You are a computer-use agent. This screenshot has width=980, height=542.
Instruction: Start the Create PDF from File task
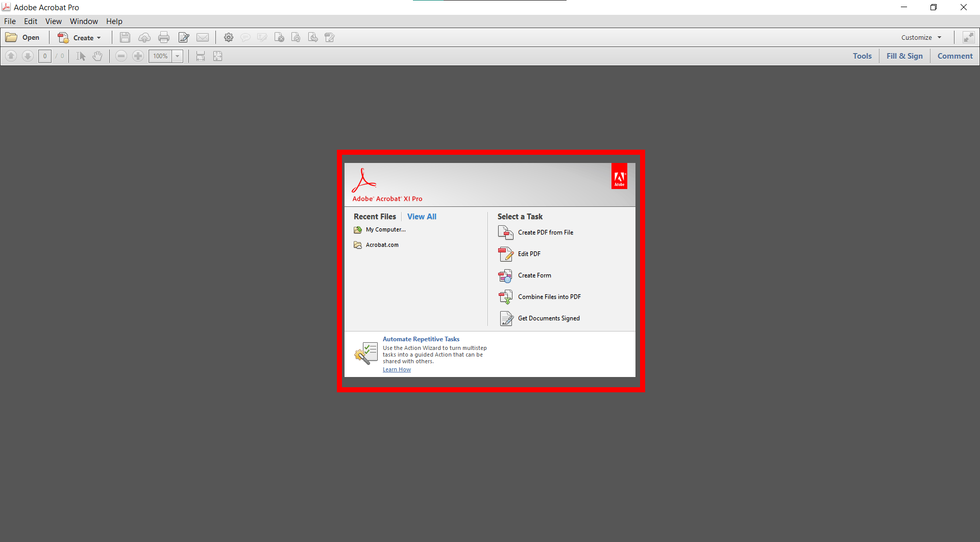click(x=545, y=232)
